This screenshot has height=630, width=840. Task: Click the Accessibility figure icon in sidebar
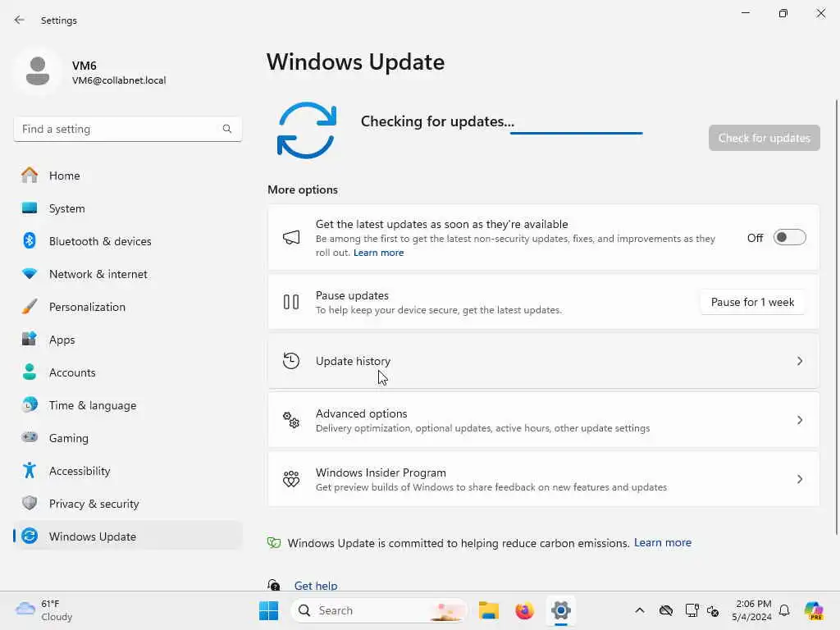[x=30, y=470]
